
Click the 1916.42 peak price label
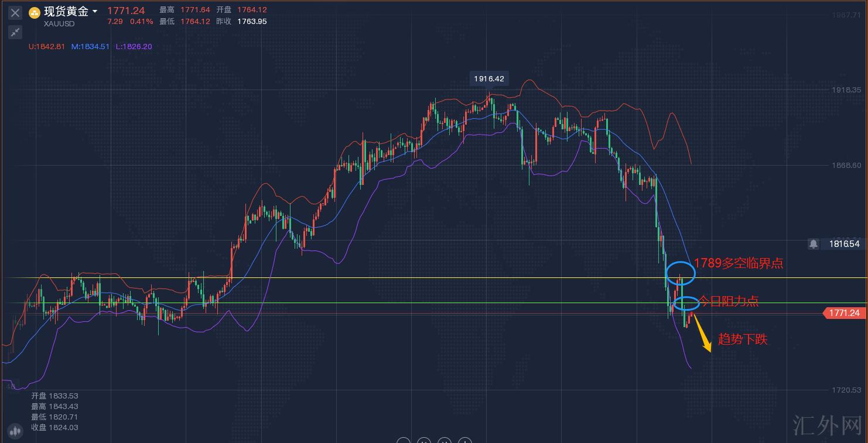tap(488, 78)
